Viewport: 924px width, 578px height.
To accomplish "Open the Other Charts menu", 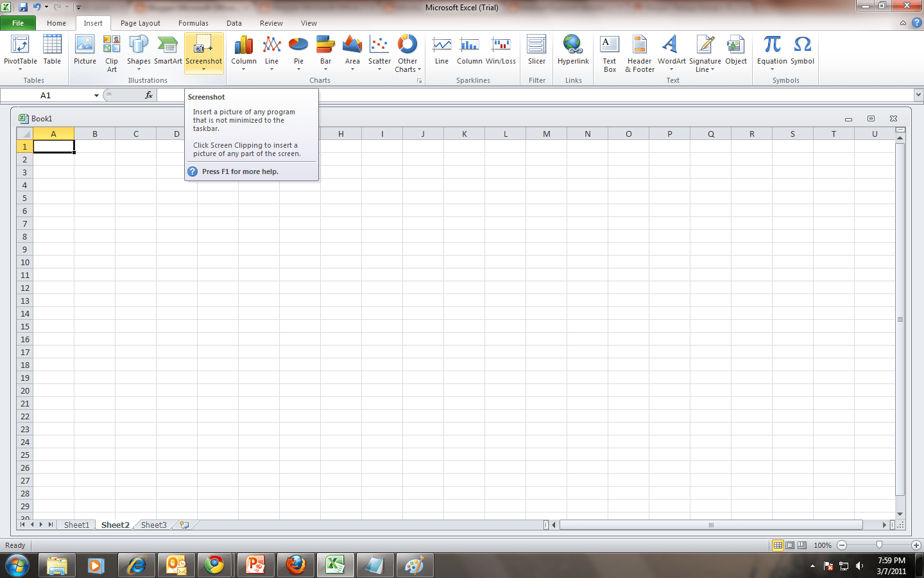I will click(407, 54).
